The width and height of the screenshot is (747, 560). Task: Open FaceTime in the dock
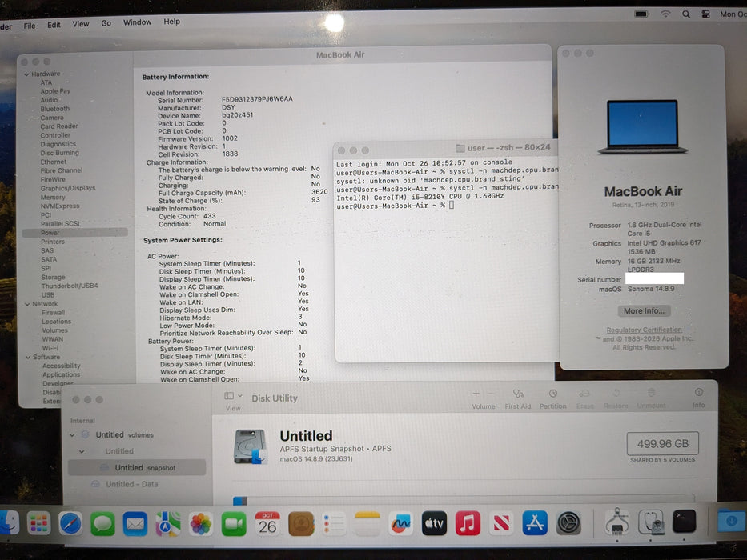point(234,524)
